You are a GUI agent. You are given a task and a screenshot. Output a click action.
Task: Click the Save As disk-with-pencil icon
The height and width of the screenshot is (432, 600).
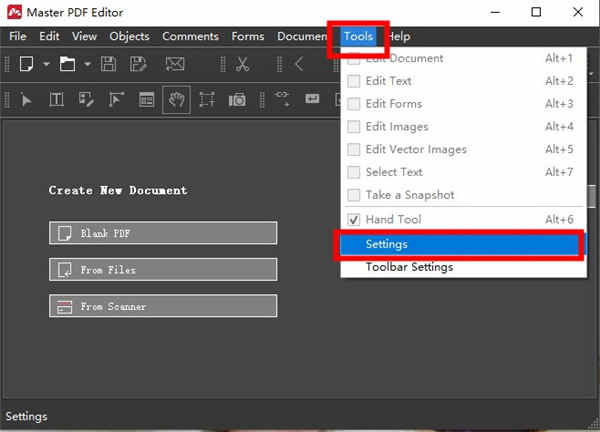(138, 64)
